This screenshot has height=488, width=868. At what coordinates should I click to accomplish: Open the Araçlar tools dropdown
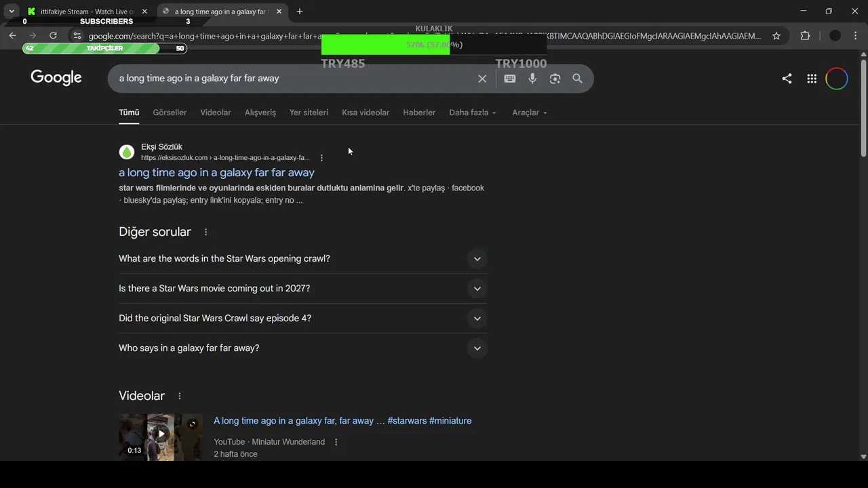530,113
